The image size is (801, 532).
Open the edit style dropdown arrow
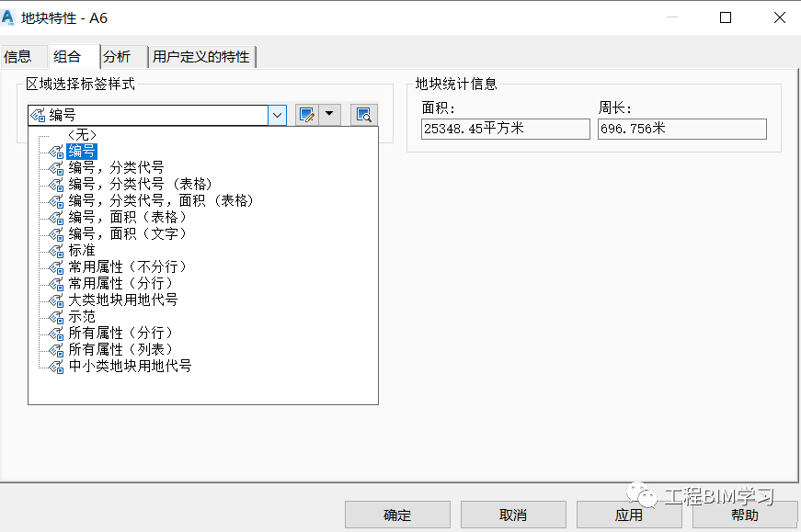pyautogui.click(x=329, y=115)
